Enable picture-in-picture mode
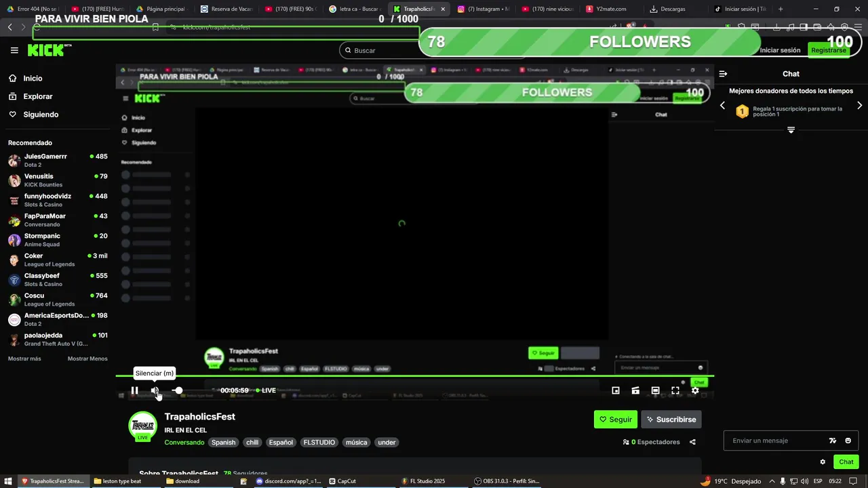 [616, 390]
